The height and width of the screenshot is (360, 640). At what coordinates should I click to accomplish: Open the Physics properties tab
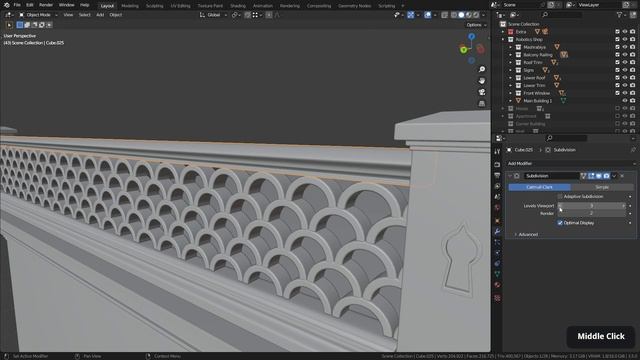tap(497, 253)
